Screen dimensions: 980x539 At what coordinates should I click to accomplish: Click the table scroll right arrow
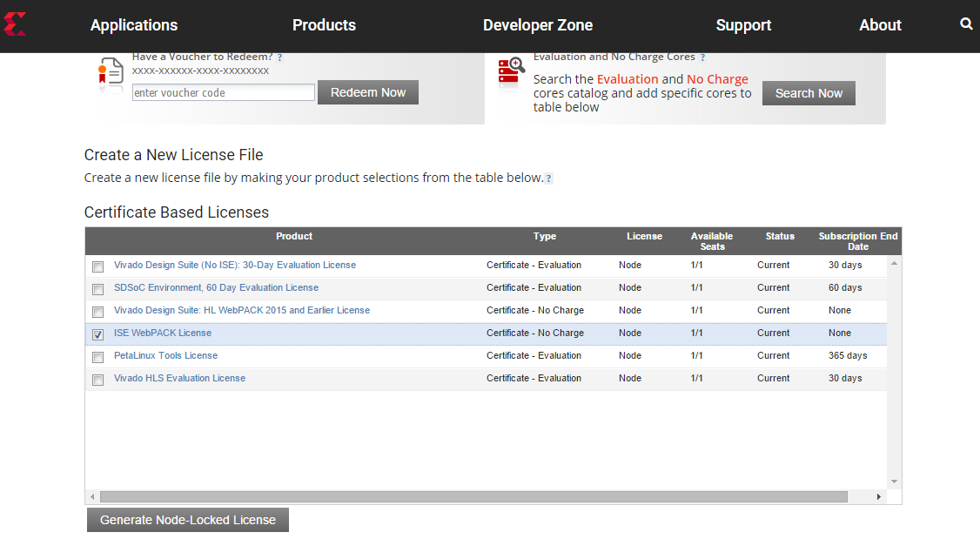coord(879,496)
